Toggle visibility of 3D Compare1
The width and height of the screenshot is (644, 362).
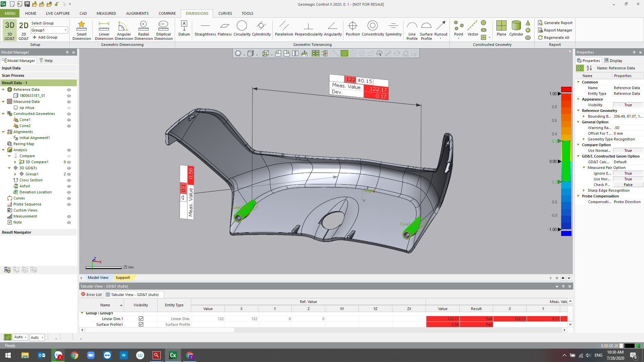pos(69,162)
